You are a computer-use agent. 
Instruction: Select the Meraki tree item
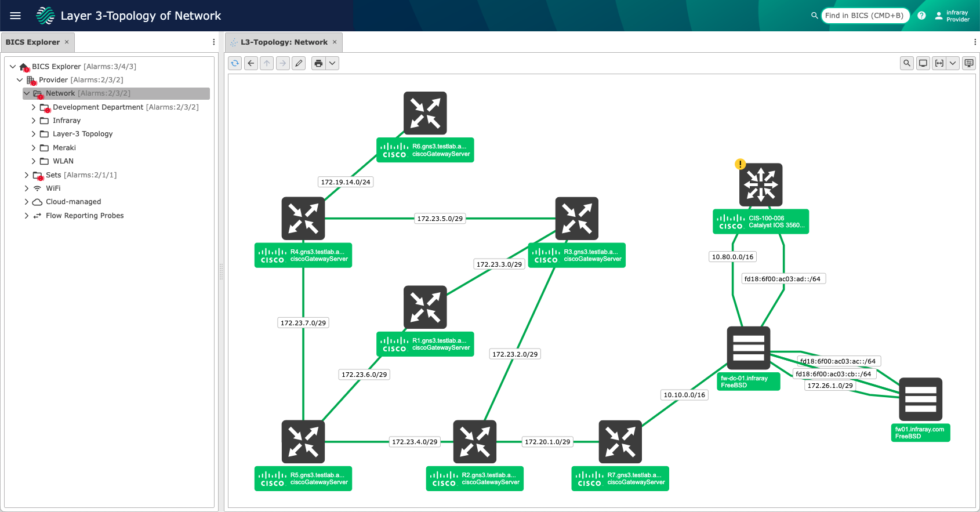[x=64, y=148]
